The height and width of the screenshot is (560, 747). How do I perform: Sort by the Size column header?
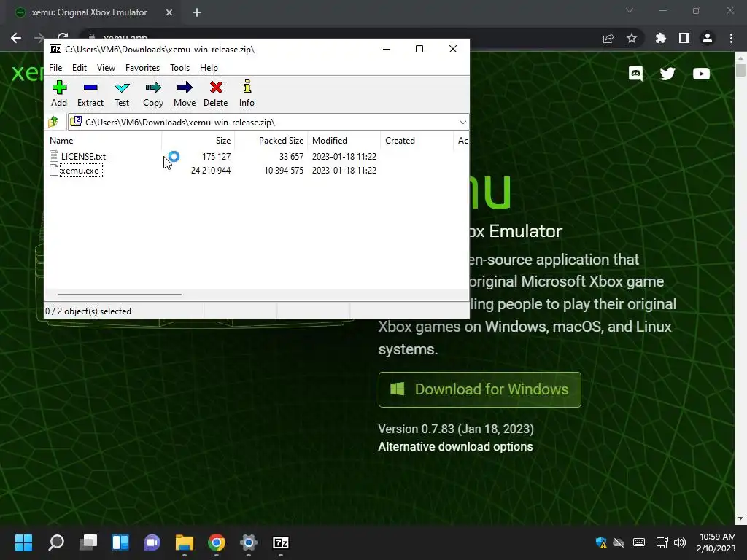coord(198,141)
